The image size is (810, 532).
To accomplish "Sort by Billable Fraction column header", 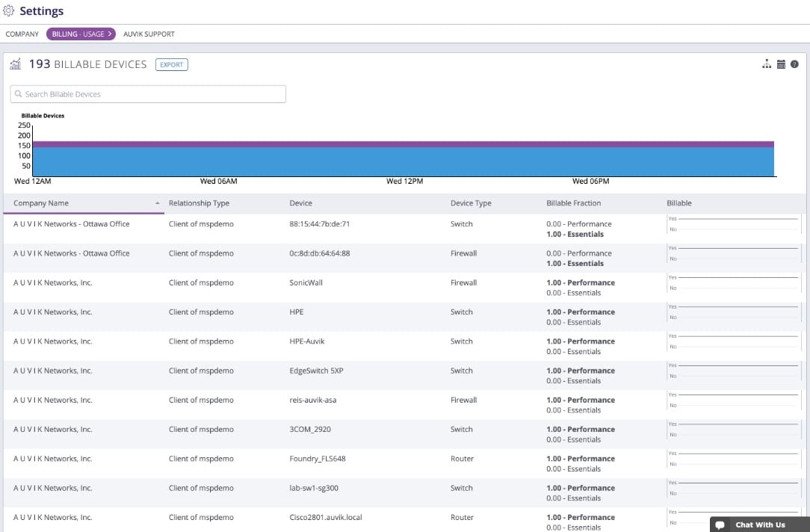I will (573, 203).
